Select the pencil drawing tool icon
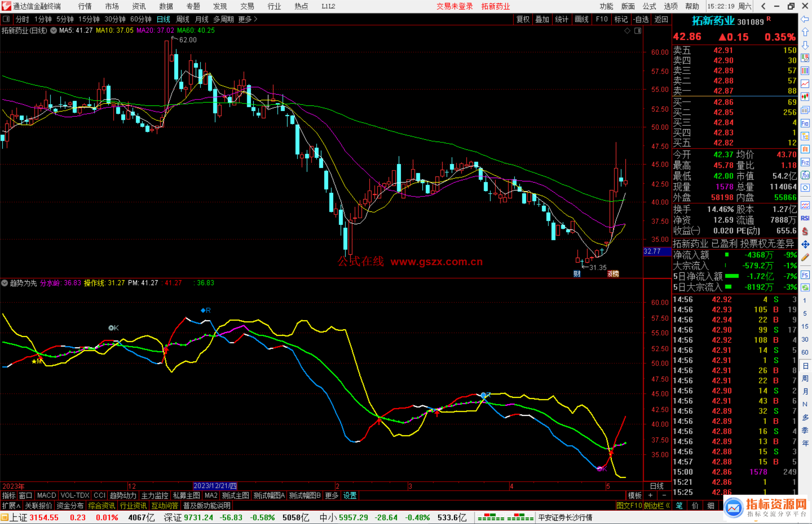 point(805,257)
